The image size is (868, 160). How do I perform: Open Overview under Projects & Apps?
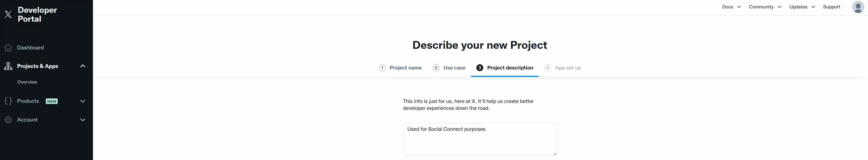(27, 82)
